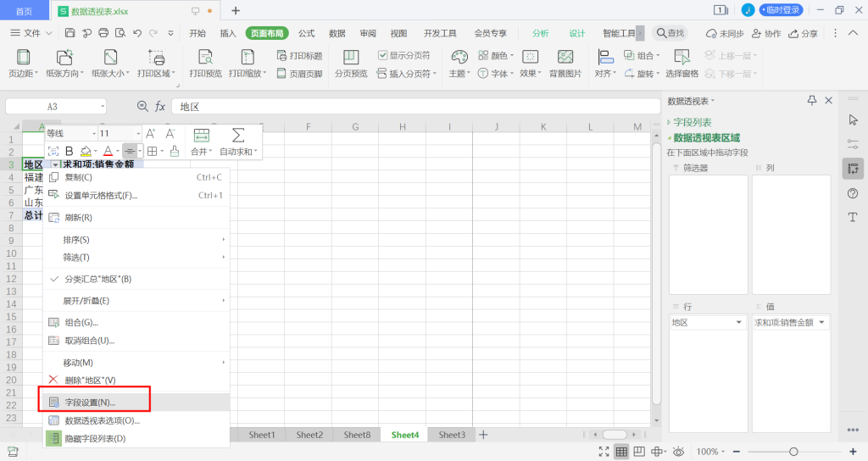
Task: Toggle the 显示分页符 checkbox
Action: (x=382, y=55)
